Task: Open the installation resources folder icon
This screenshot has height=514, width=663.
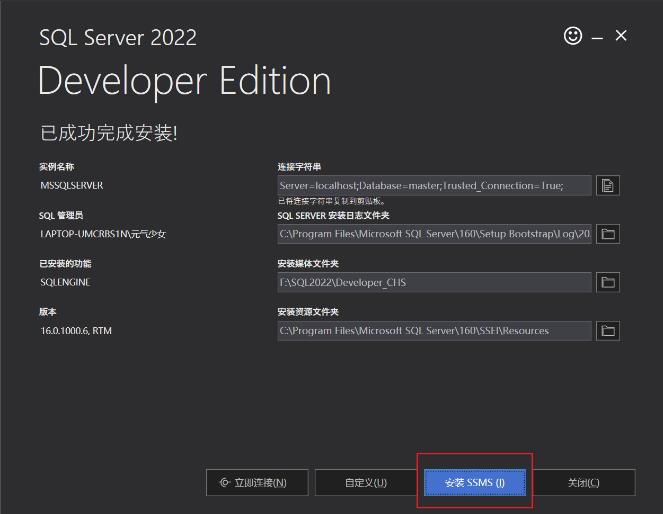Action: click(608, 331)
